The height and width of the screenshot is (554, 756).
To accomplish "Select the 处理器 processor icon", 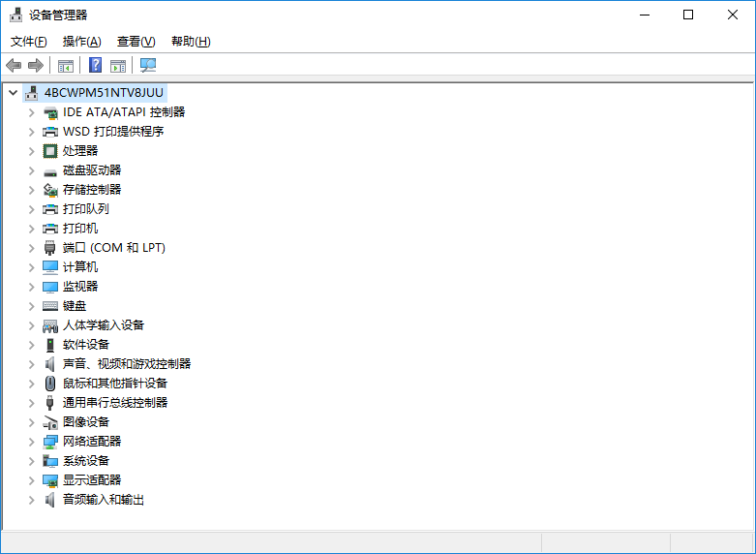I will click(50, 150).
